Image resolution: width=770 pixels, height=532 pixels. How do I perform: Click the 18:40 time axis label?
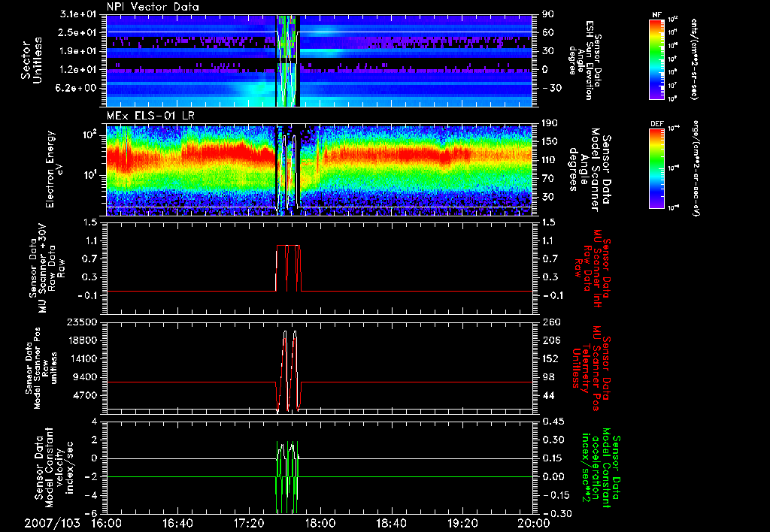[x=391, y=523]
